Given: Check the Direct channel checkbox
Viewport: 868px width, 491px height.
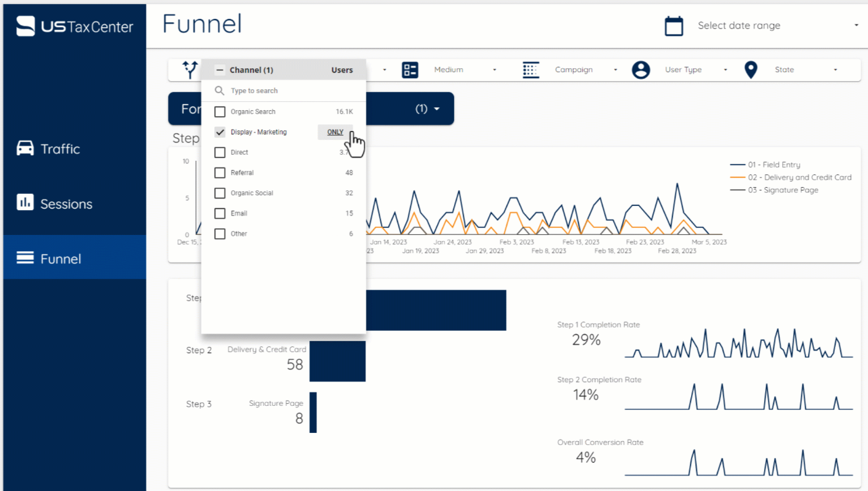Looking at the screenshot, I should tap(220, 152).
